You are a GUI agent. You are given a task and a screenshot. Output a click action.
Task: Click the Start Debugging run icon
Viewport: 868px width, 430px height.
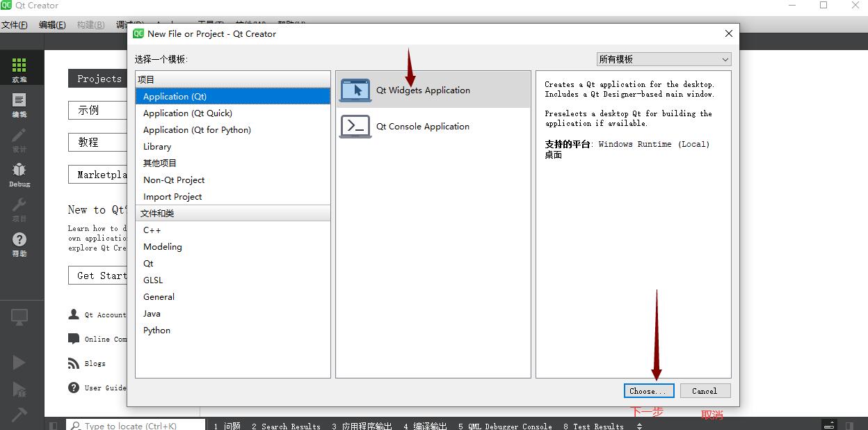19,388
